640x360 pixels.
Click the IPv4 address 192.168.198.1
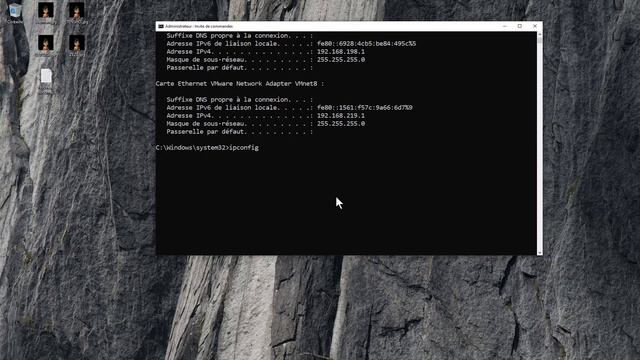pos(341,52)
